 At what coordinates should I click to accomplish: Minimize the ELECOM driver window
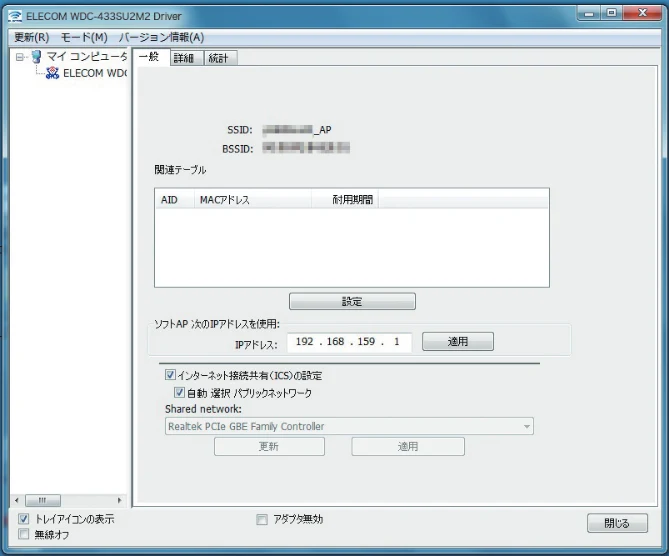589,14
